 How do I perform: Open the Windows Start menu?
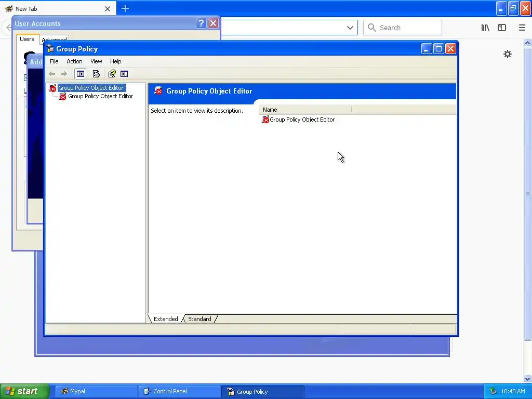(x=24, y=391)
